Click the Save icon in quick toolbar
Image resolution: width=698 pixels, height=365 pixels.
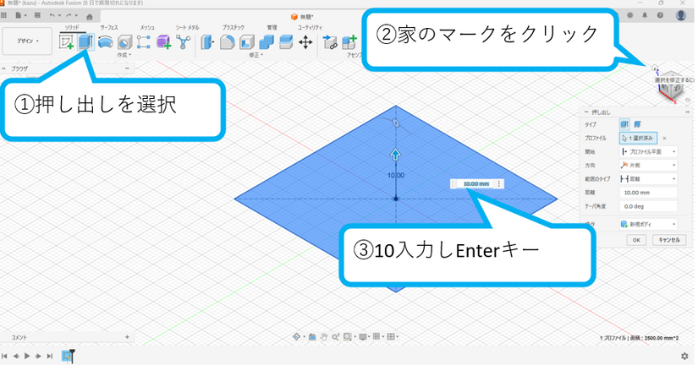click(37, 16)
